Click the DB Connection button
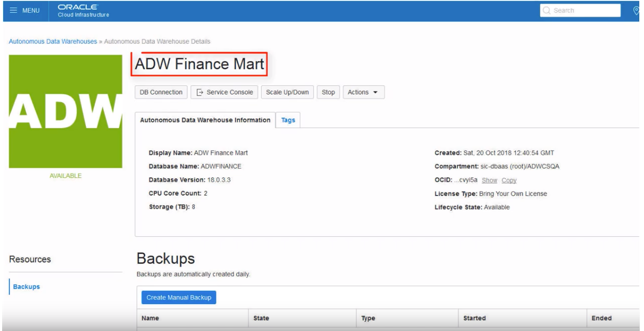644x331 pixels. pos(161,92)
